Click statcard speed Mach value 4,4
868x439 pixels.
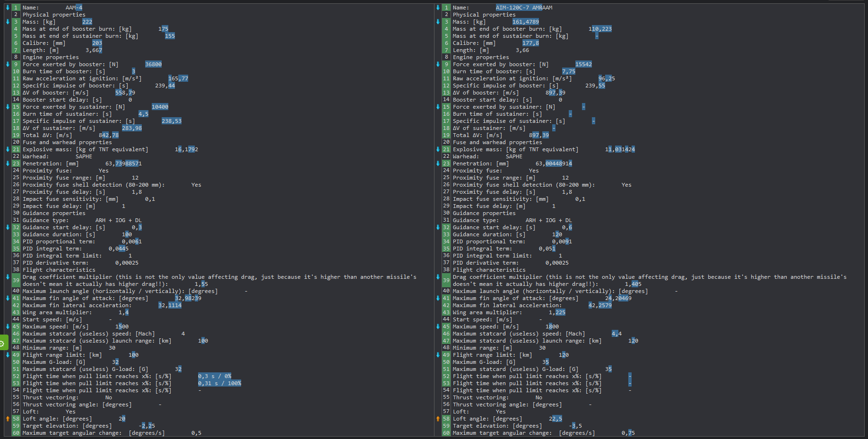(x=616, y=334)
